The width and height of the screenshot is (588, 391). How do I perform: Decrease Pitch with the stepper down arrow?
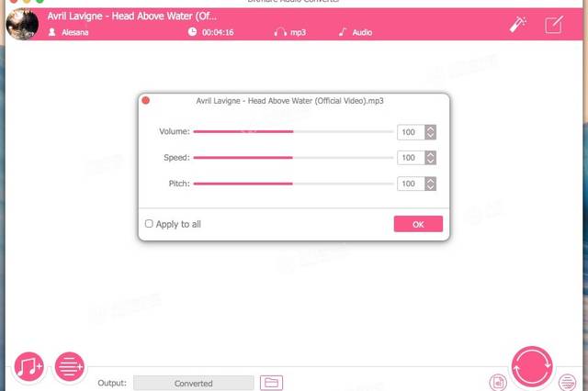tap(431, 187)
